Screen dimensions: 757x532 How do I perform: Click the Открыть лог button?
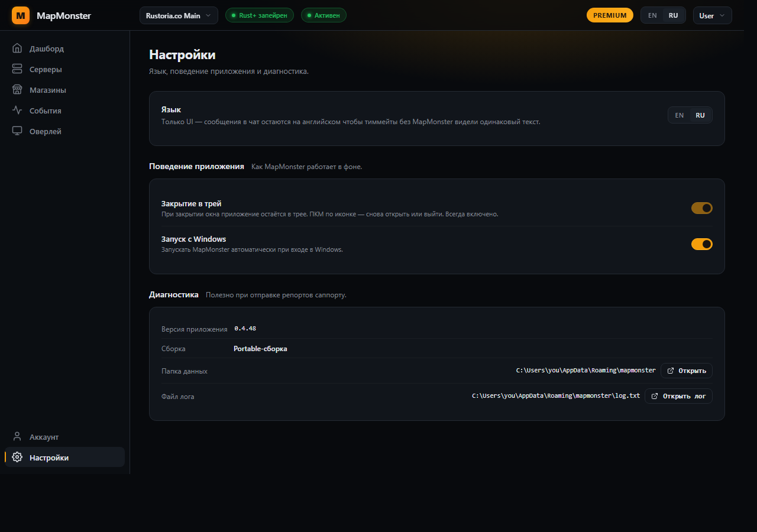(678, 396)
